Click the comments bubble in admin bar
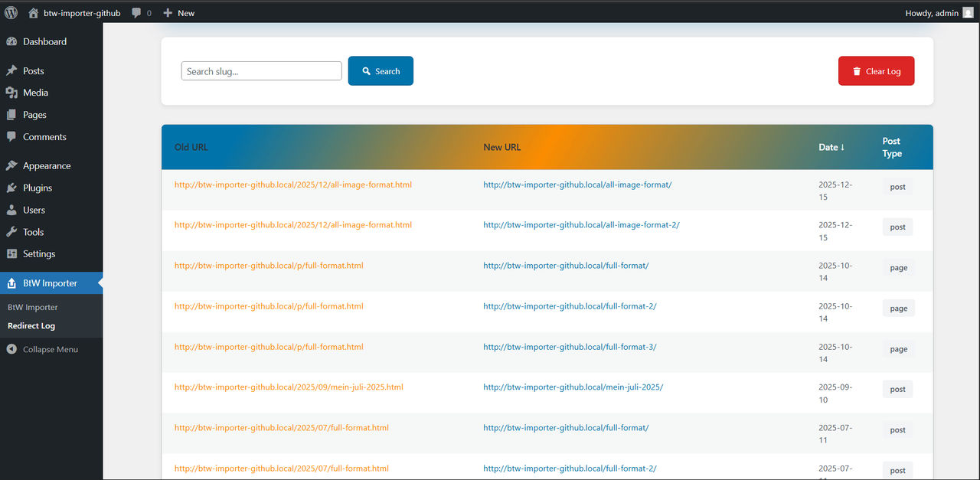This screenshot has height=480, width=980. (136, 12)
